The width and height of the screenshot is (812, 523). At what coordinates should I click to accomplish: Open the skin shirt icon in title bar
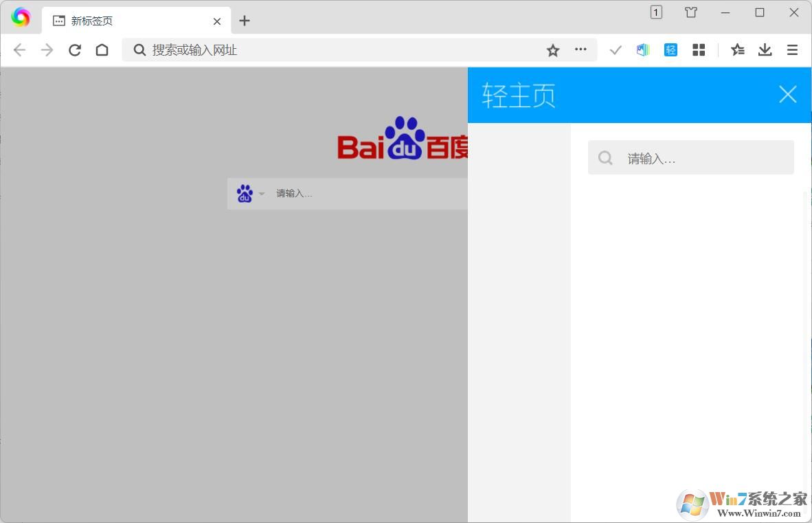click(691, 12)
